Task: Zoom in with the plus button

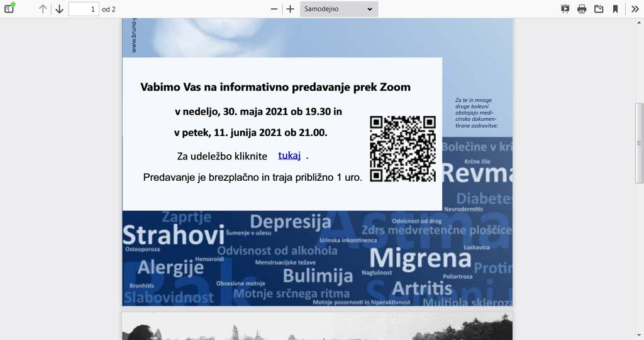Action: coord(290,9)
